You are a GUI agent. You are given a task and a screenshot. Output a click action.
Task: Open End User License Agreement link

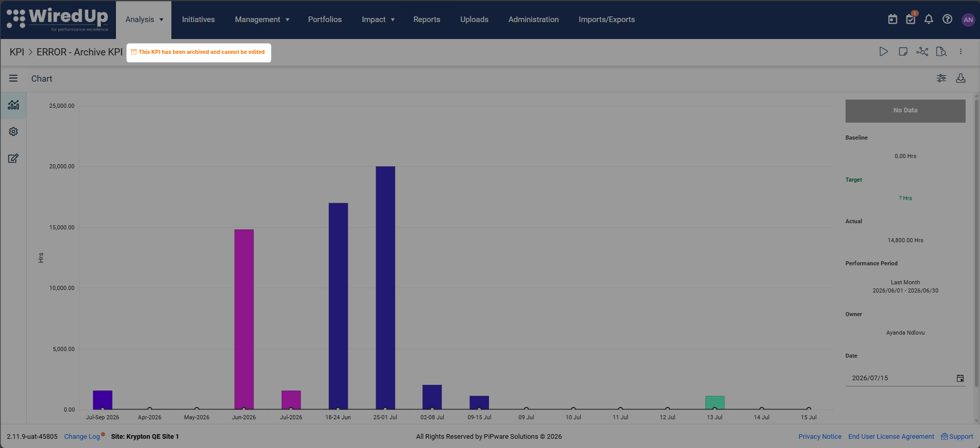891,437
